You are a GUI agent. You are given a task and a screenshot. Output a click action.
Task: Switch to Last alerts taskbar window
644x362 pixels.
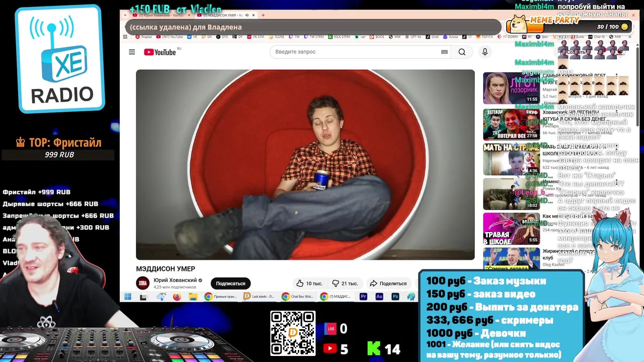pos(260,297)
